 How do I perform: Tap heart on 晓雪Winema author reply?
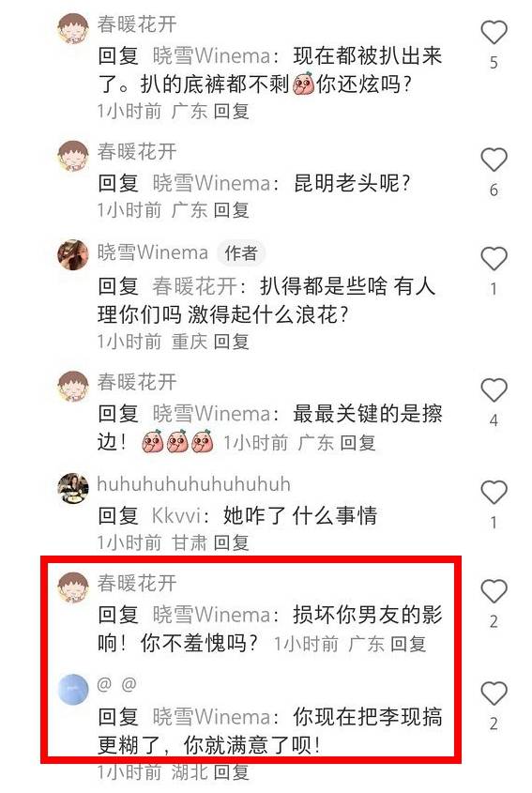pyautogui.click(x=494, y=258)
